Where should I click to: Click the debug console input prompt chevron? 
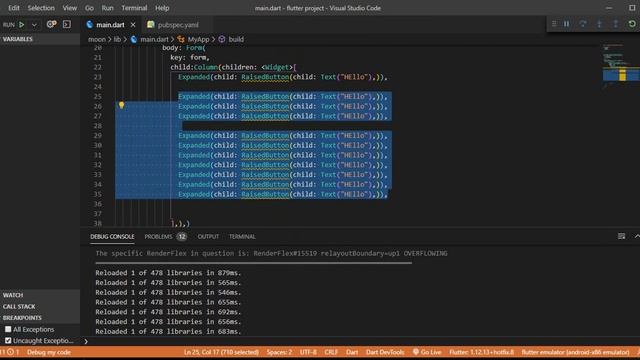coord(86,341)
